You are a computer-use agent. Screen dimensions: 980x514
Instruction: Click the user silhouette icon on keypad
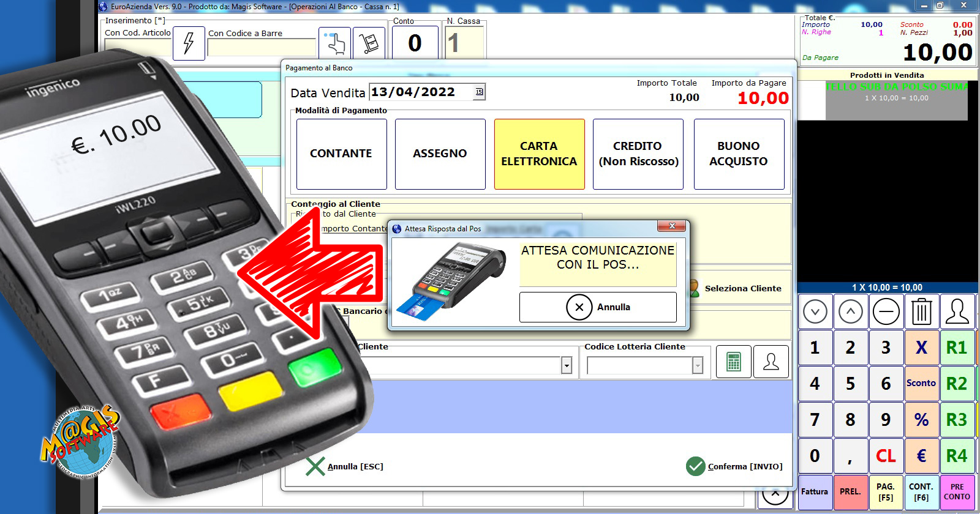tap(957, 311)
